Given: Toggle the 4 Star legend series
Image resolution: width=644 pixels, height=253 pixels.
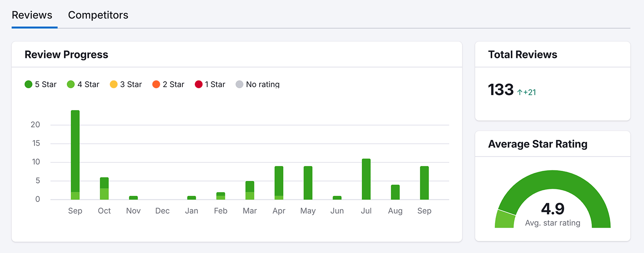Looking at the screenshot, I should click(x=83, y=84).
